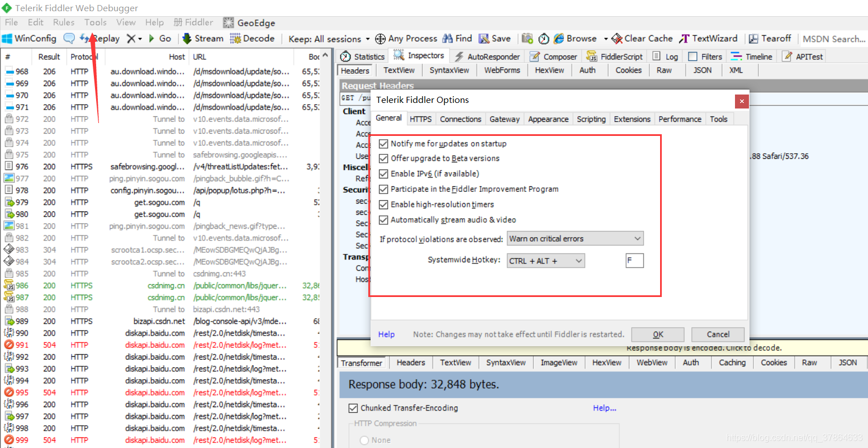Toggle Enable high-resolution timers

[x=383, y=205]
